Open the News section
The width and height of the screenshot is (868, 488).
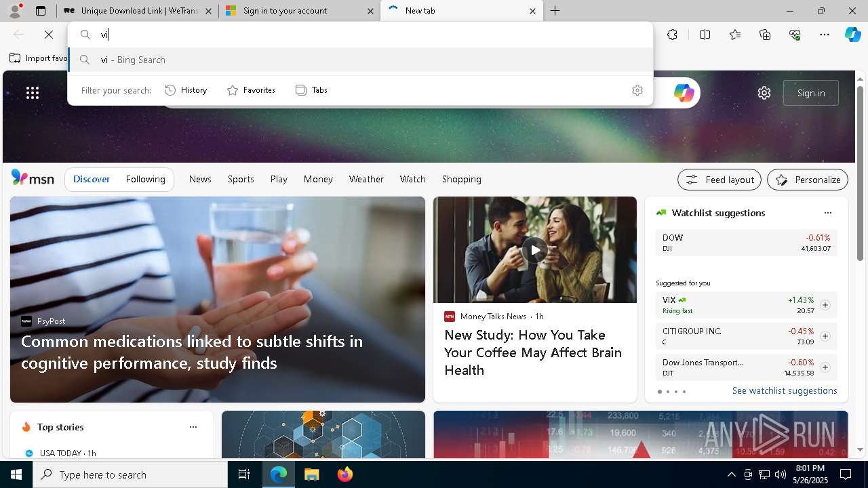click(x=200, y=179)
